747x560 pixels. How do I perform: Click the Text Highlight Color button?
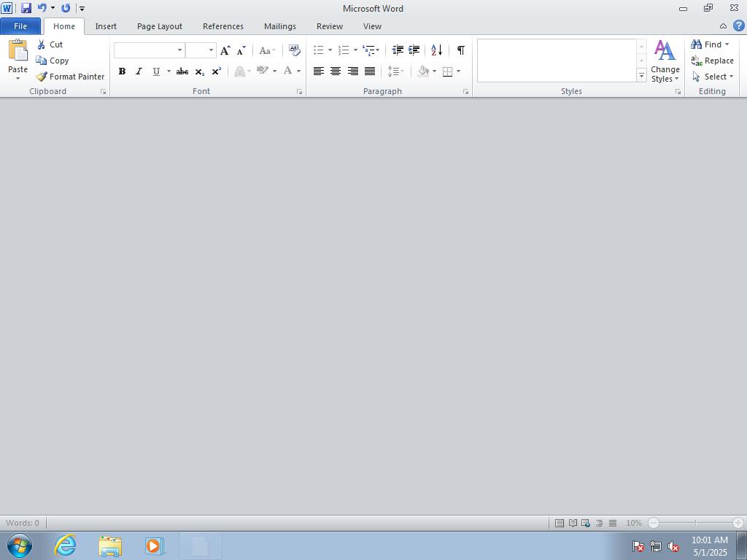[x=263, y=71]
